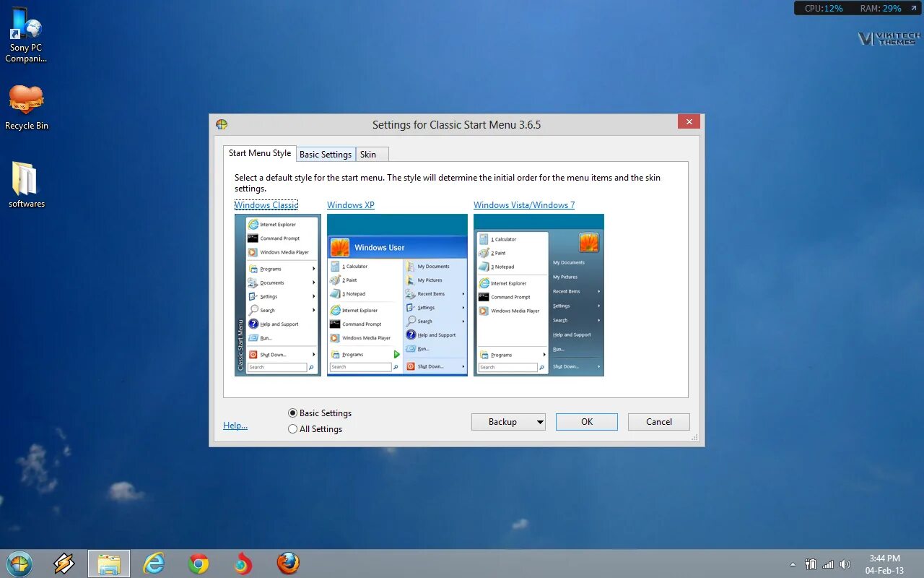924x578 pixels.
Task: Show hidden system tray icons arrow
Action: coord(793,564)
